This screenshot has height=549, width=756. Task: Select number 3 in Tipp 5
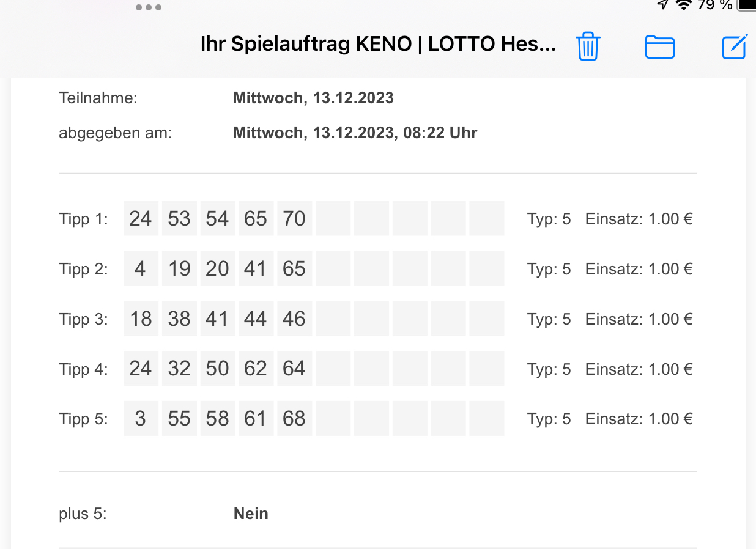tap(141, 419)
